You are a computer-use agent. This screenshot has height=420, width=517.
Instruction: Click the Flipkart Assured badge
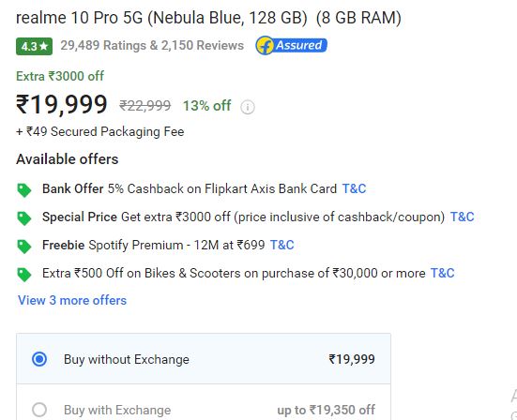[x=292, y=45]
